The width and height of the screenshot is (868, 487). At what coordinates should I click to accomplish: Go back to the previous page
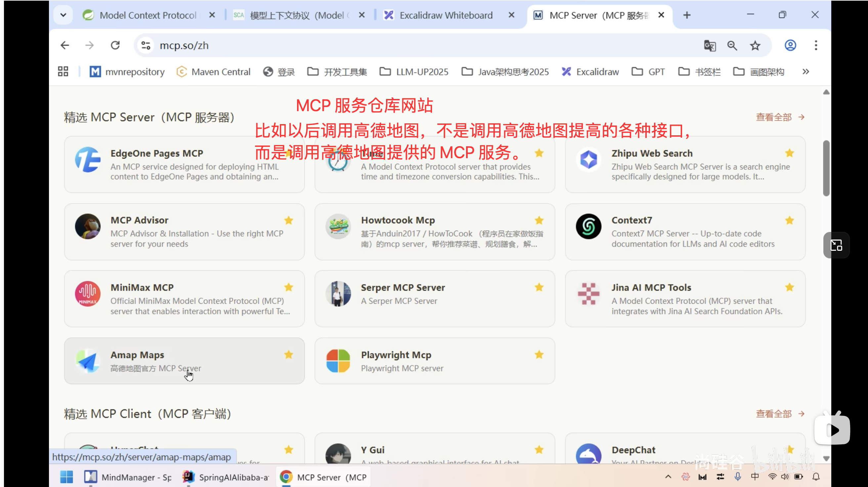(65, 45)
